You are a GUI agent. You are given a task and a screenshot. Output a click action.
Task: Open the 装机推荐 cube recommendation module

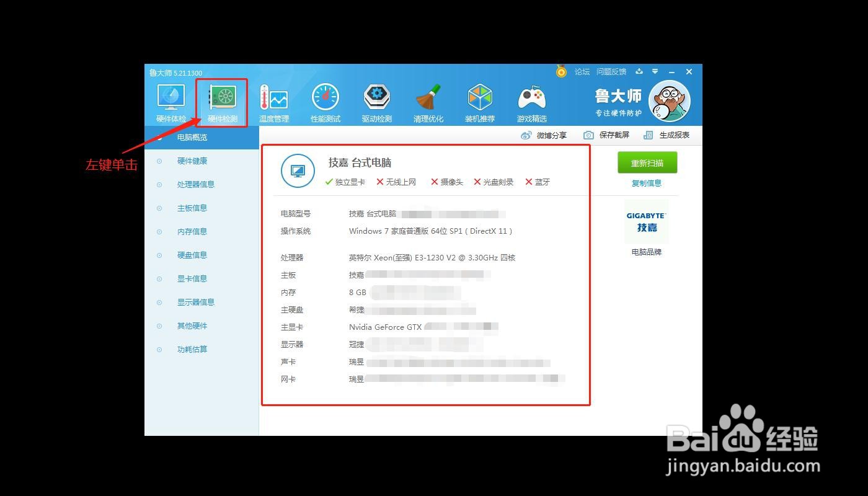(480, 103)
